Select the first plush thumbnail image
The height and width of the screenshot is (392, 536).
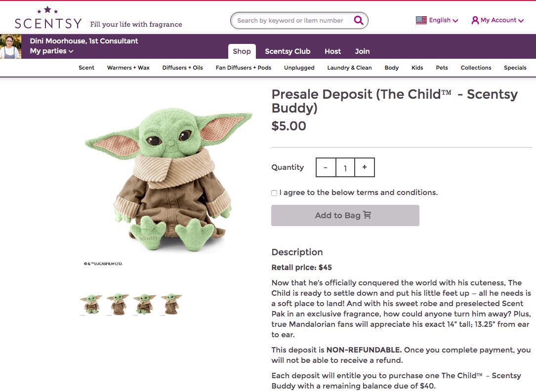91,304
